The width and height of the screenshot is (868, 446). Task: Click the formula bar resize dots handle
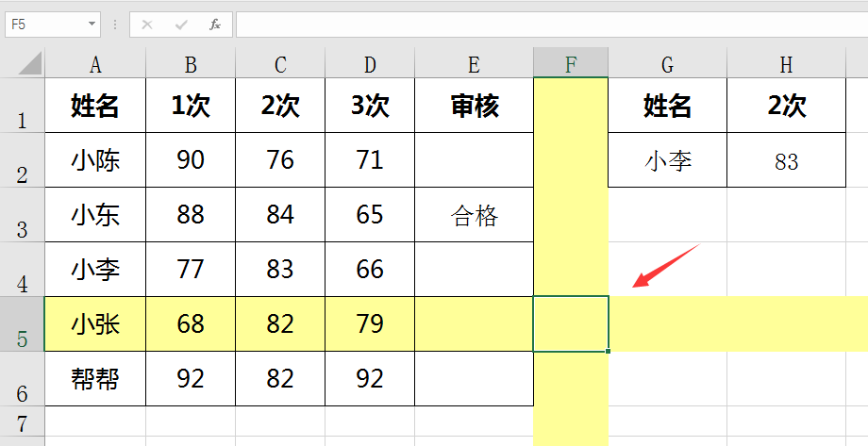click(115, 25)
